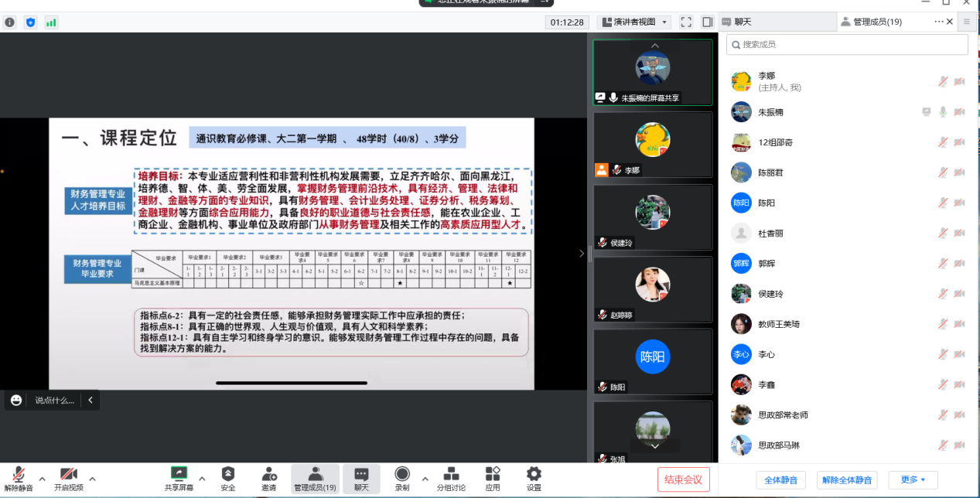Open the 演讲者视图 view dropdown
Viewport: 980px width, 498px height.
point(635,22)
